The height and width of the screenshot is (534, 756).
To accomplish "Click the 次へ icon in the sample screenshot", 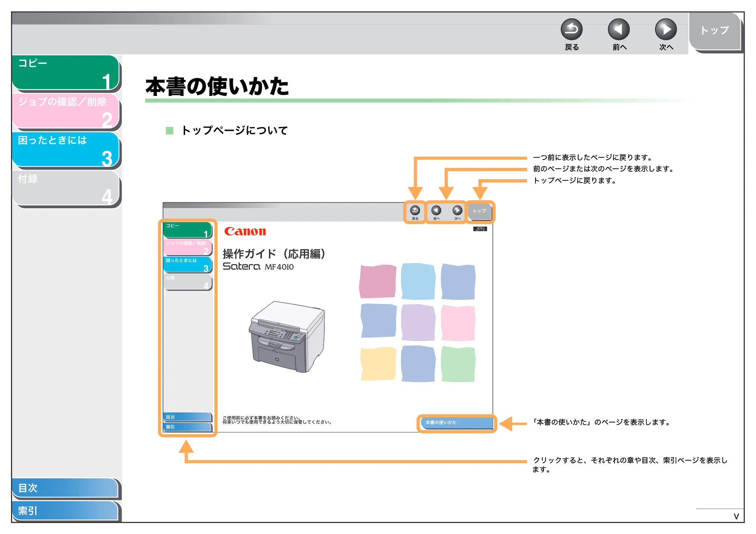I will click(x=457, y=210).
